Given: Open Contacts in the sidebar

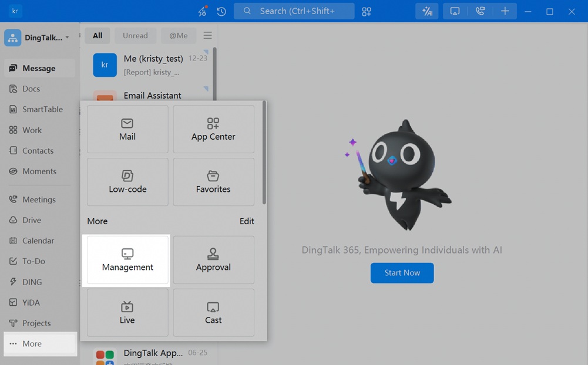Looking at the screenshot, I should pyautogui.click(x=40, y=151).
